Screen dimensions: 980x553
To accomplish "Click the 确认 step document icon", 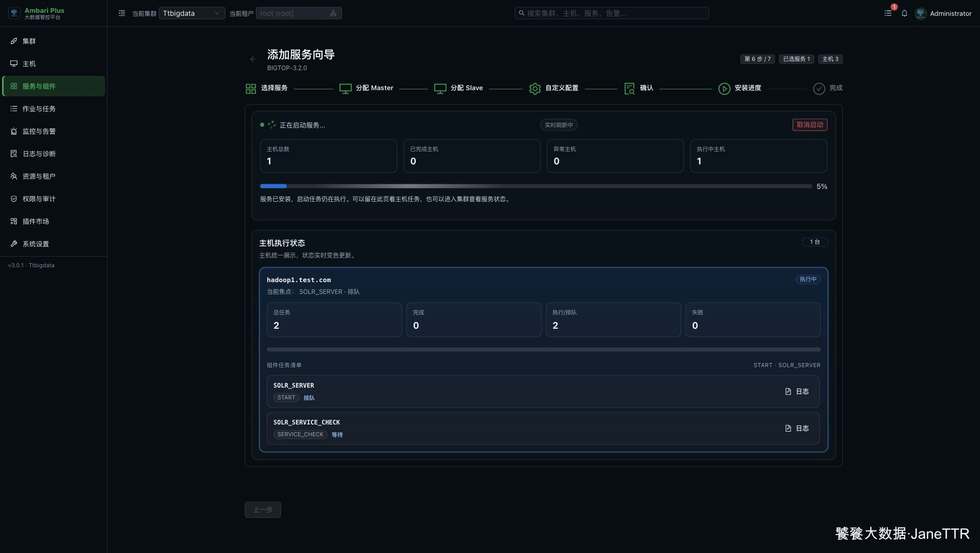I will (630, 89).
